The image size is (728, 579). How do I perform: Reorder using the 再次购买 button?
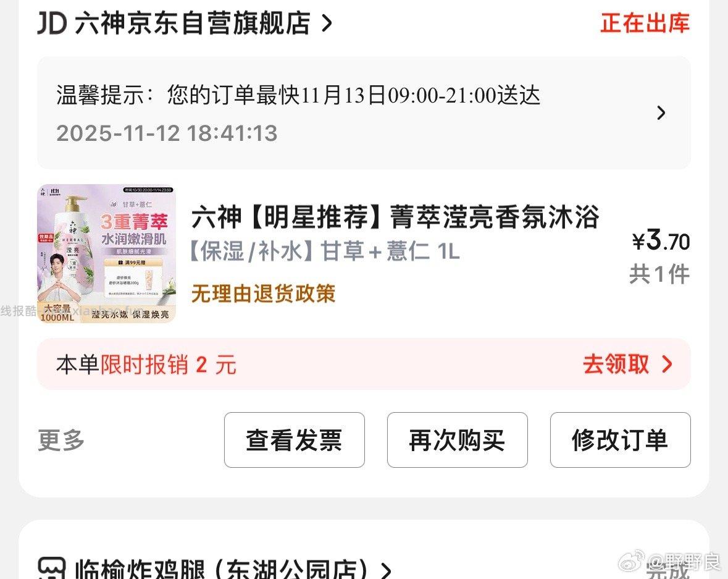click(458, 439)
